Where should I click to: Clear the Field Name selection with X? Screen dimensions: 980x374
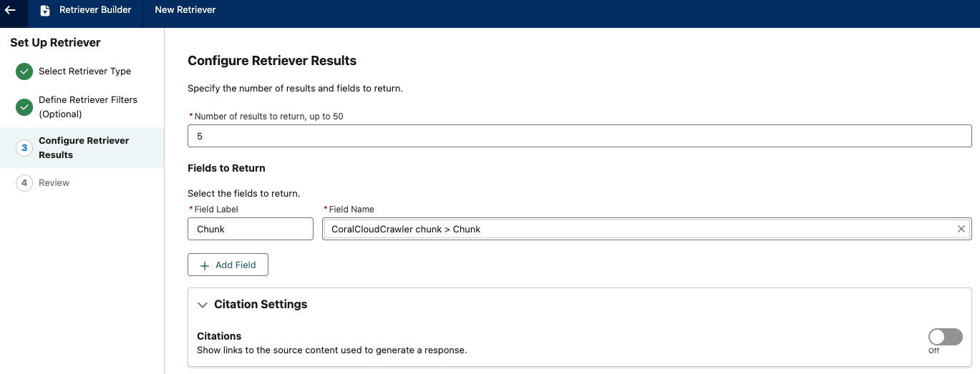click(x=961, y=230)
